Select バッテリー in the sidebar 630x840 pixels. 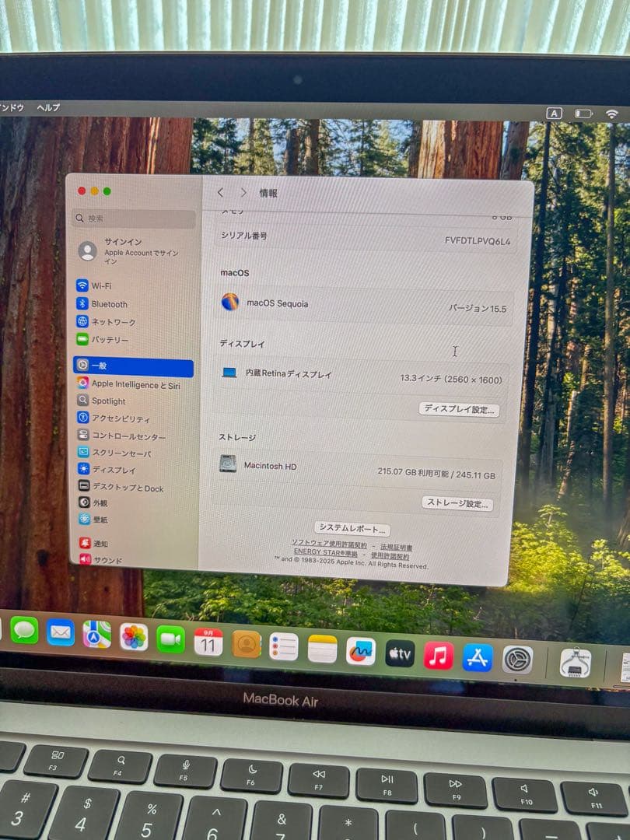point(103,339)
